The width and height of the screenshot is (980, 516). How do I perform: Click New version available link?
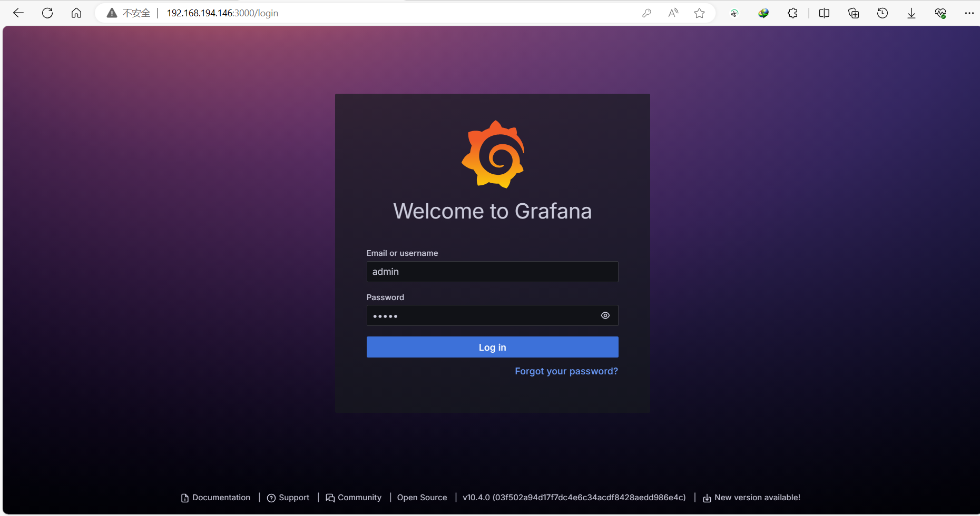point(751,498)
